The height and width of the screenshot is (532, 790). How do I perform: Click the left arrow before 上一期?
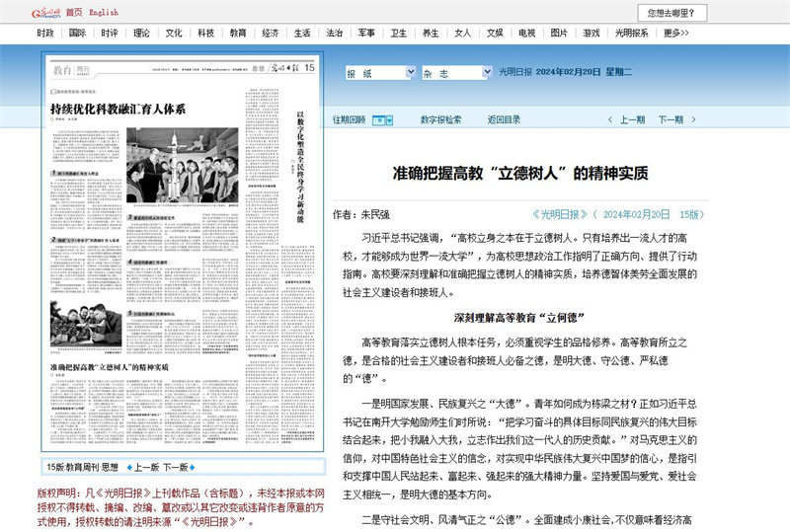(609, 120)
